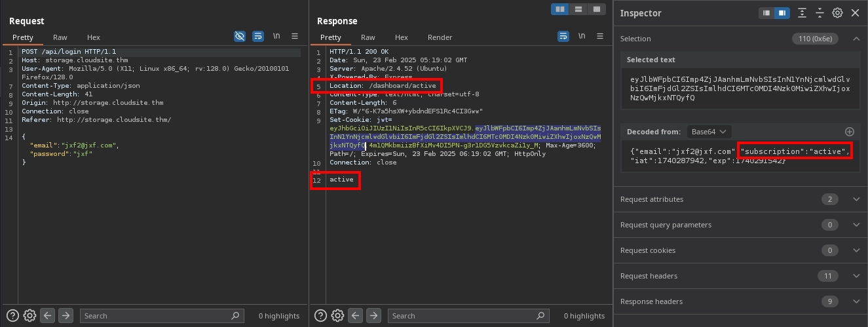
Task: Open Inspector settings gear
Action: pyautogui.click(x=837, y=13)
